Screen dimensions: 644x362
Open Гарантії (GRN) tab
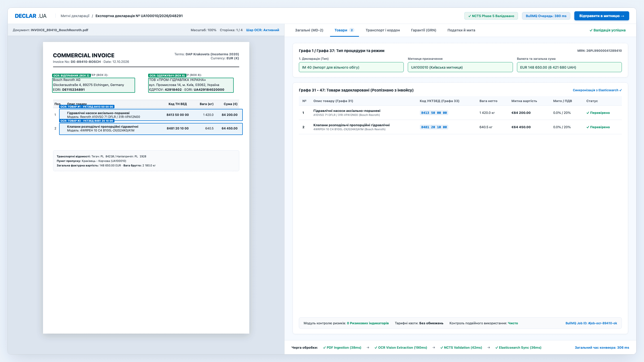pyautogui.click(x=424, y=30)
